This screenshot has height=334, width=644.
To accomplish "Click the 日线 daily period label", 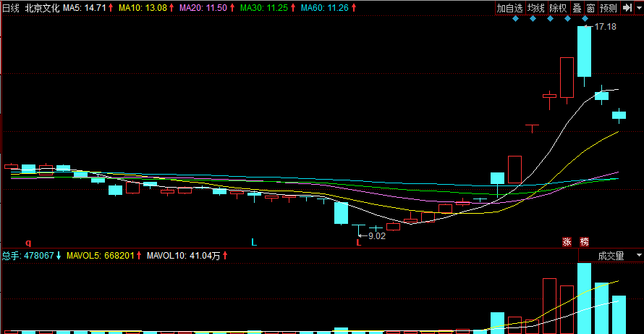I will pos(11,8).
